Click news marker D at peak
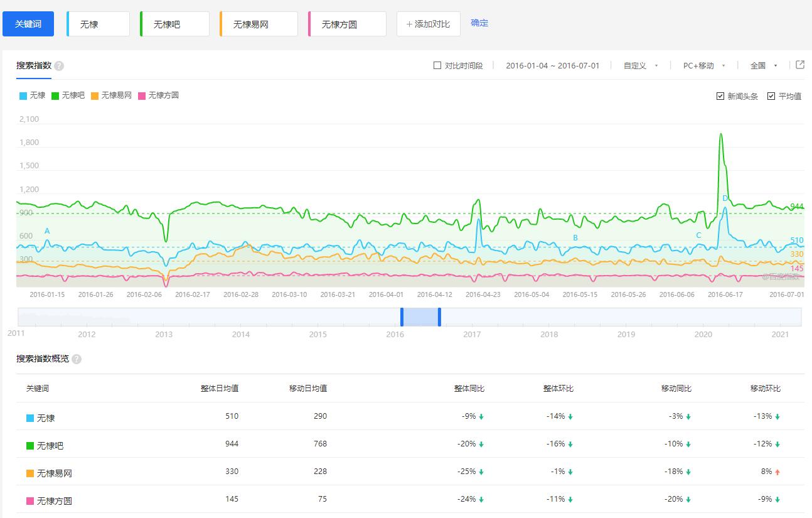812x518 pixels. [x=725, y=198]
